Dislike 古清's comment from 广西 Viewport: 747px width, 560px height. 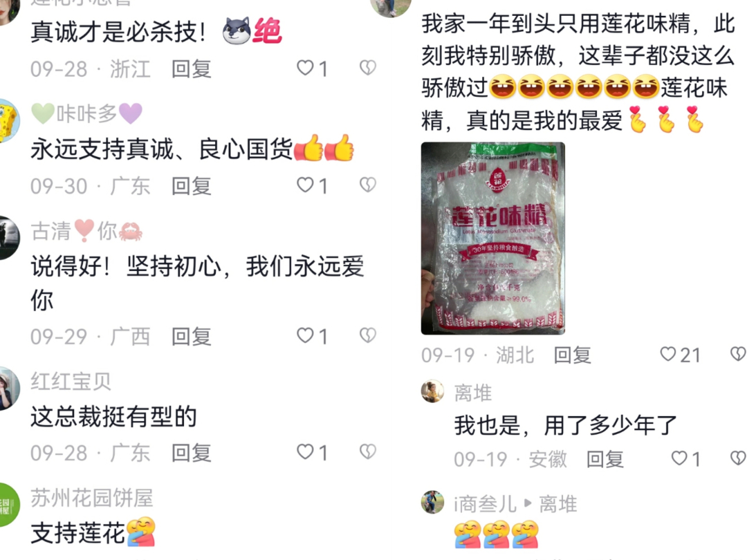click(x=367, y=335)
